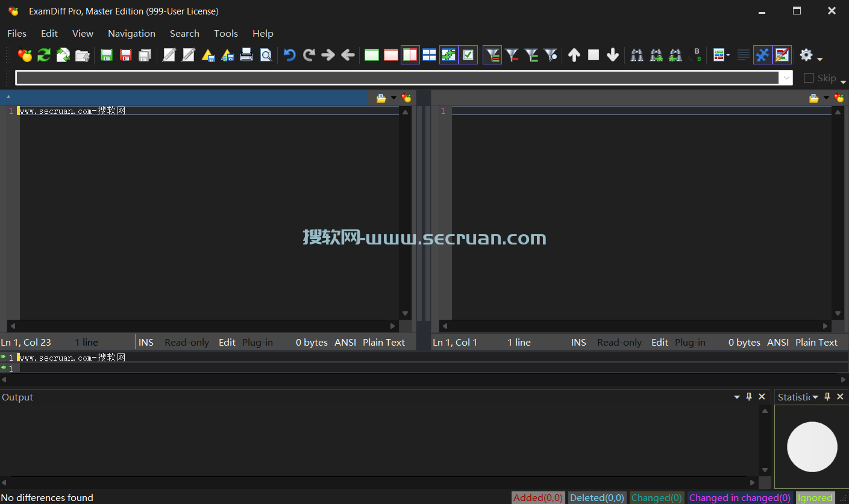Image resolution: width=849 pixels, height=504 pixels.
Task: Go to previous difference with the up arrow
Action: (x=574, y=55)
